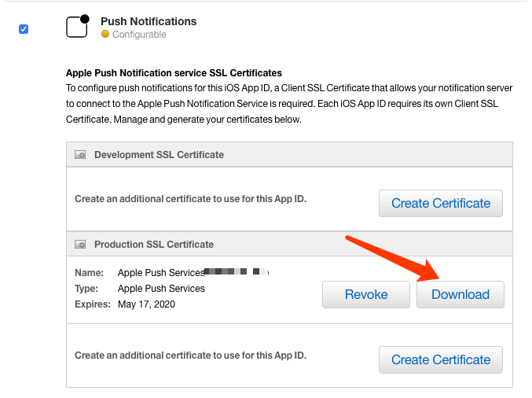Click the Expires: label
532x398 pixels.
(93, 304)
